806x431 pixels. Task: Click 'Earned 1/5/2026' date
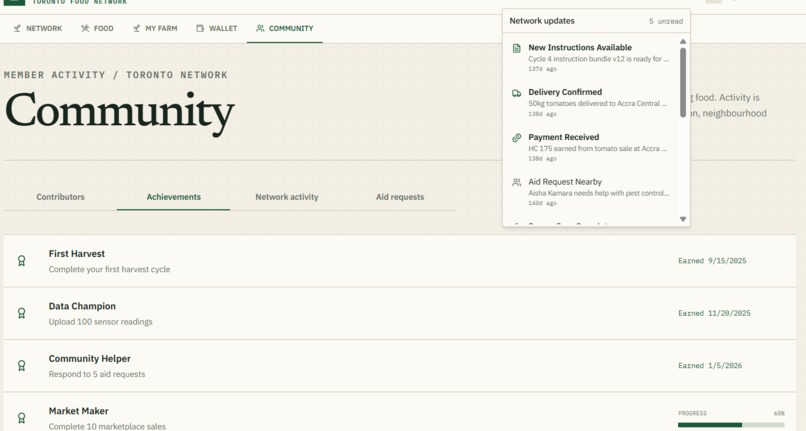[710, 366]
